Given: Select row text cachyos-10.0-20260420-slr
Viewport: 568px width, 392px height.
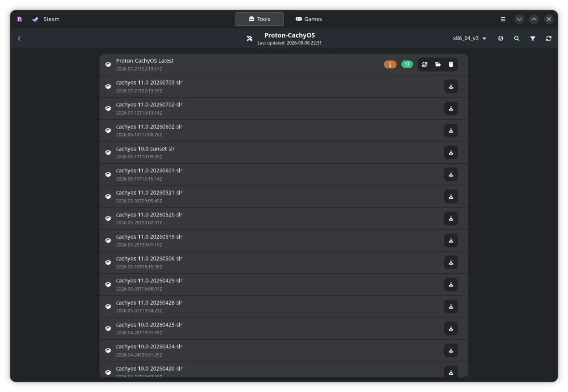Looking at the screenshot, I should 149,368.
